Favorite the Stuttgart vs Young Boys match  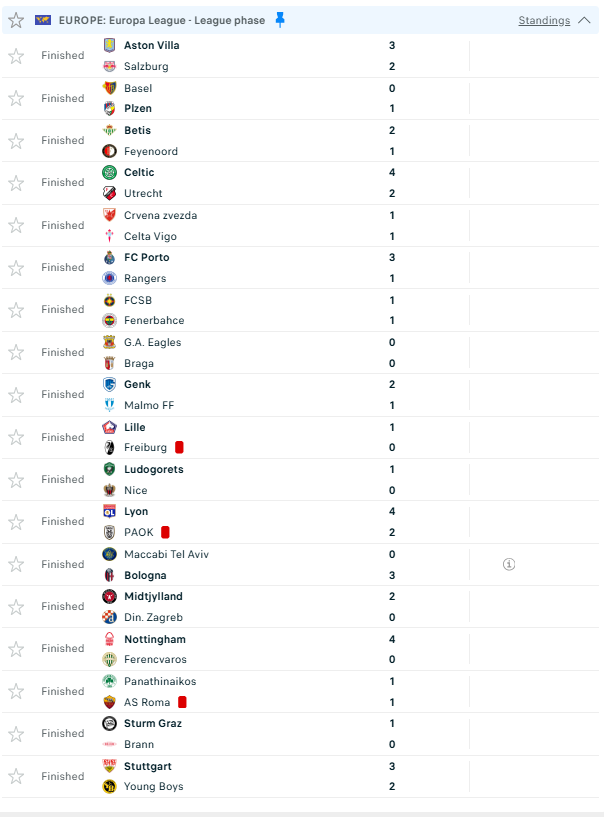[x=16, y=776]
